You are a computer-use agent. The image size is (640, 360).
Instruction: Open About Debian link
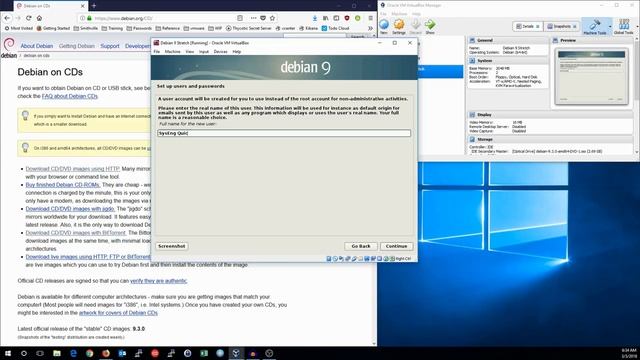tap(37, 46)
